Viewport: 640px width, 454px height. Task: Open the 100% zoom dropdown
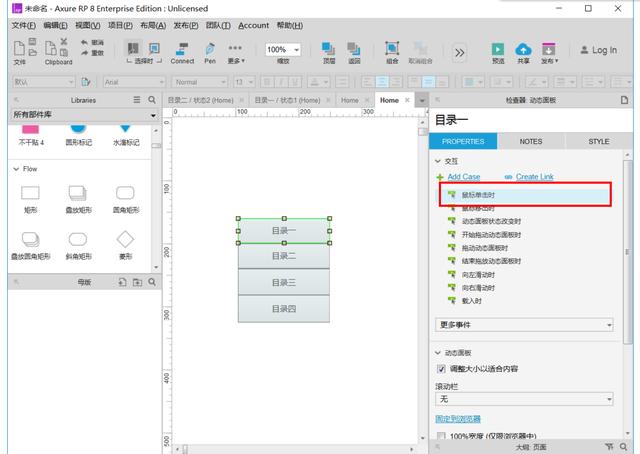[284, 50]
